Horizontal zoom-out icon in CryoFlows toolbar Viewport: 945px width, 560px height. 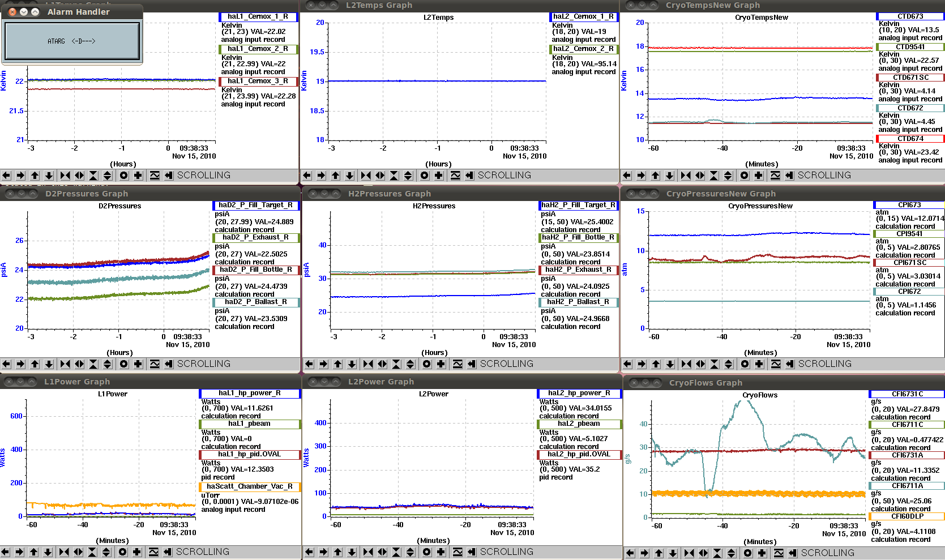(x=703, y=553)
